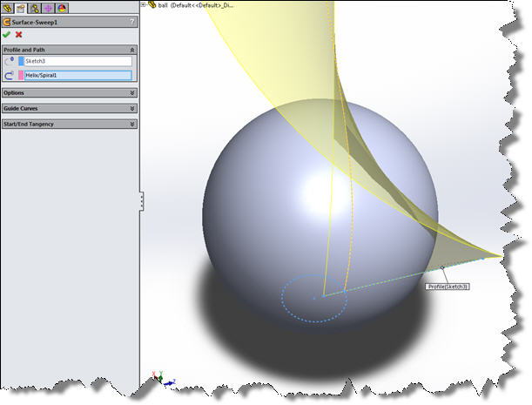The image size is (532, 405).
Task: Open help for Surface-Sweep1
Action: (131, 21)
